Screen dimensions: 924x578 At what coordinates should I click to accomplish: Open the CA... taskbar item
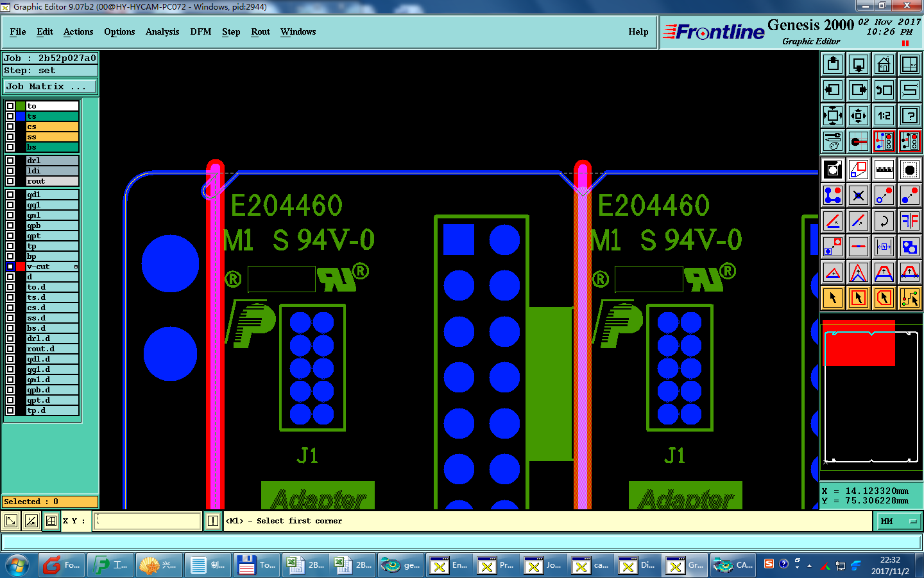click(x=733, y=565)
